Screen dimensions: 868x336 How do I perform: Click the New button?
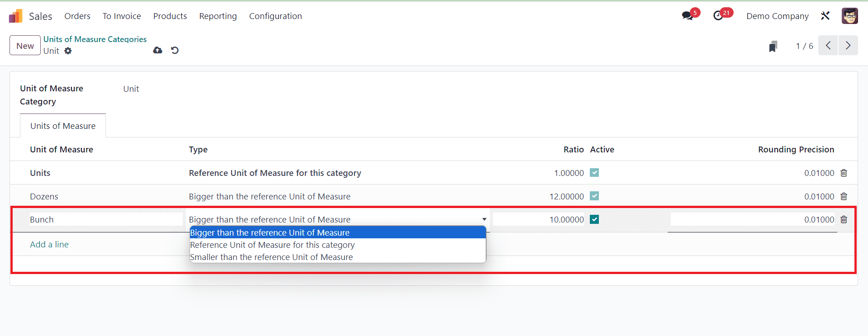tap(25, 46)
